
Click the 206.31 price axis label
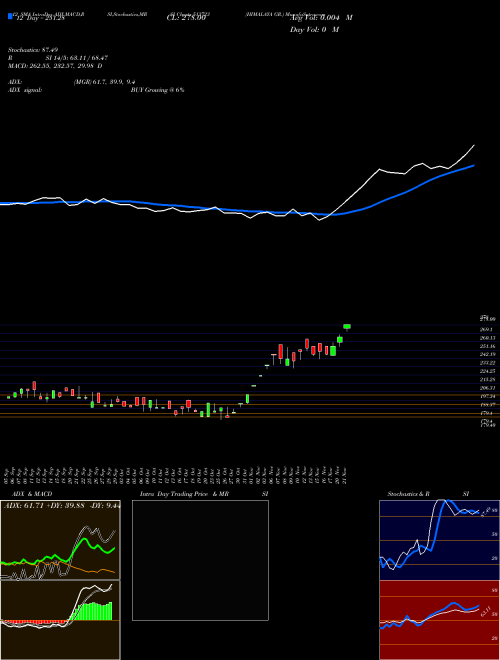tap(488, 388)
